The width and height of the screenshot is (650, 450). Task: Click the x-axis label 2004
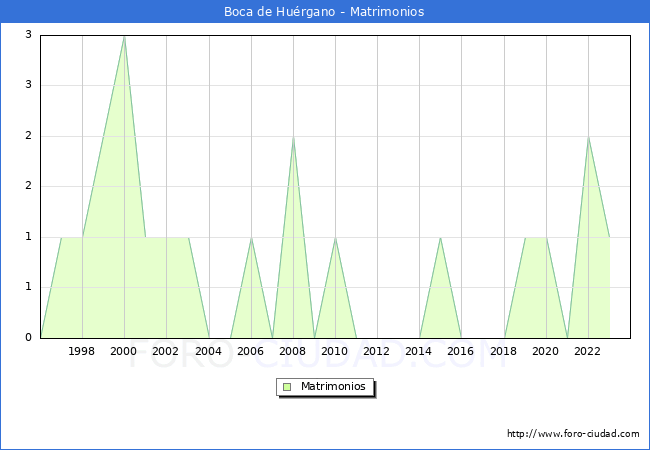tap(208, 351)
